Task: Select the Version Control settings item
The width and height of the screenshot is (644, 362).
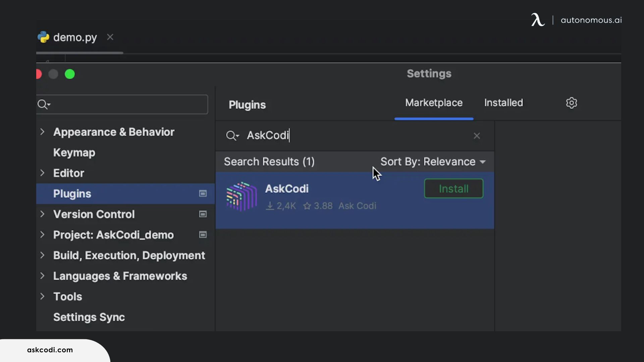Action: [94, 214]
